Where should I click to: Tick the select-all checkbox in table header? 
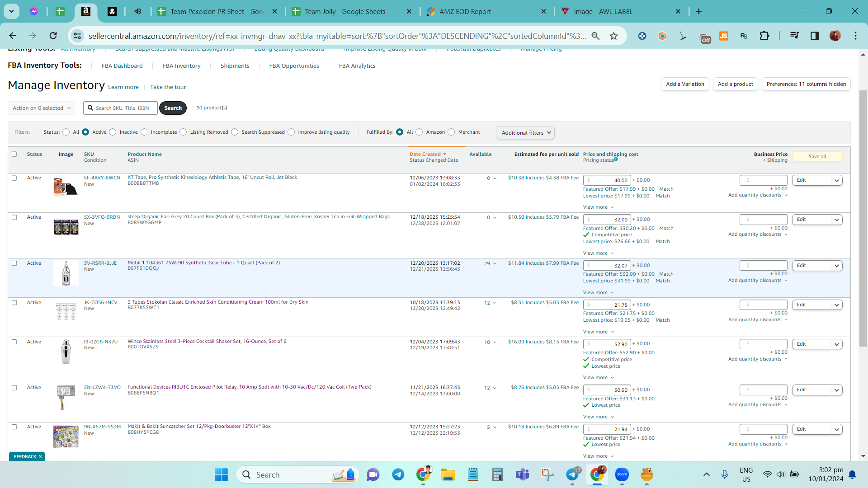[14, 154]
